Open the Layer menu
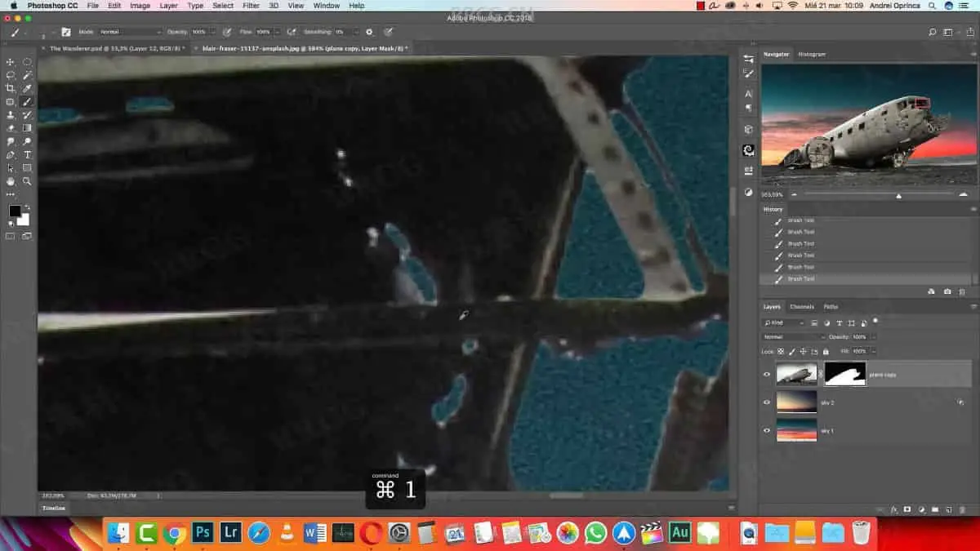The image size is (980, 551). coord(168,6)
